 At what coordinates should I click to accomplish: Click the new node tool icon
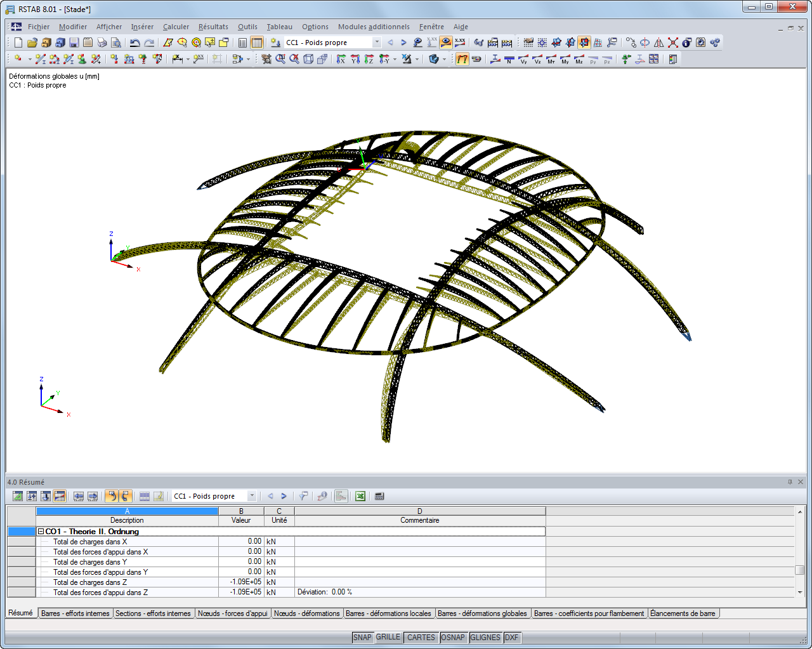coord(18,59)
